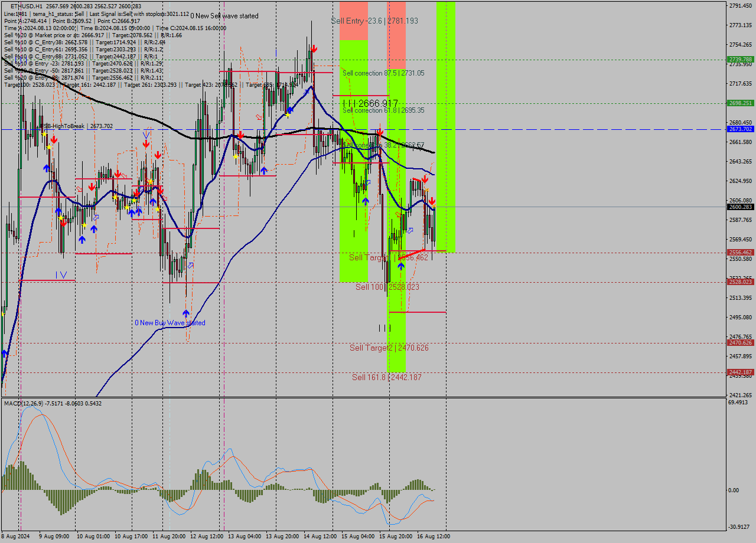Click the red 2442.187 price tag
756x543 pixels.
coord(741,372)
